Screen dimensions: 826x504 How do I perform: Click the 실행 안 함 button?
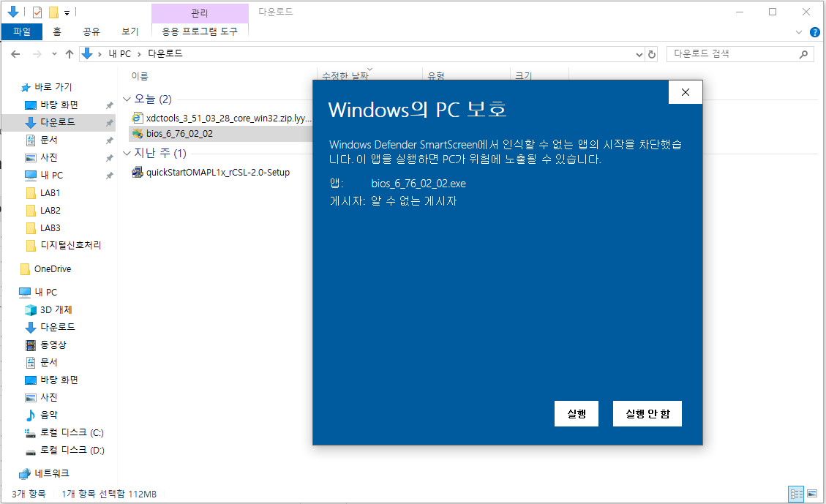(x=647, y=413)
